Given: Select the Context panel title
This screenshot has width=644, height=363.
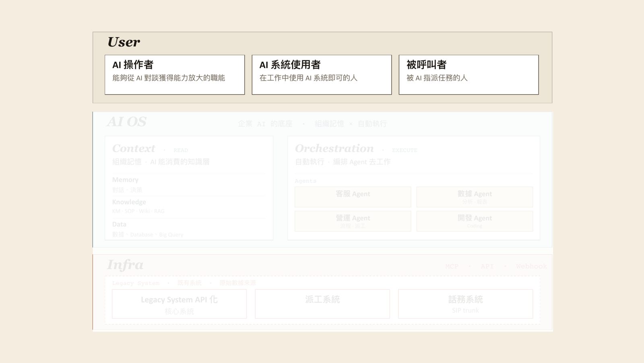Looking at the screenshot, I should pyautogui.click(x=134, y=148).
